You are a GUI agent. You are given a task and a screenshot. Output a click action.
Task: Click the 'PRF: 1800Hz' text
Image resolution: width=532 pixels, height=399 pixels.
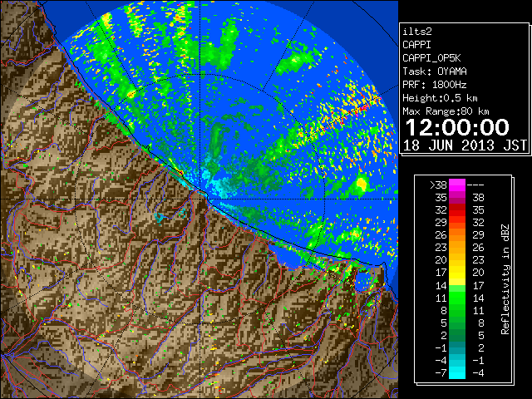435,85
